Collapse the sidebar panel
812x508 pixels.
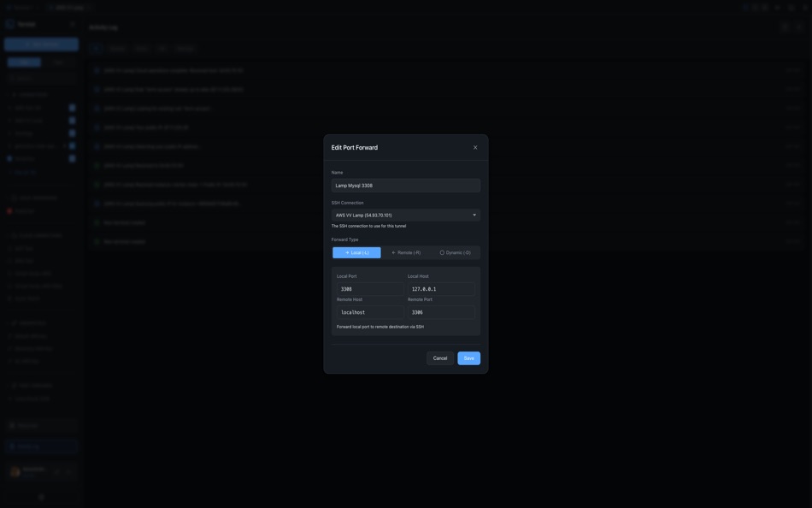click(71, 21)
